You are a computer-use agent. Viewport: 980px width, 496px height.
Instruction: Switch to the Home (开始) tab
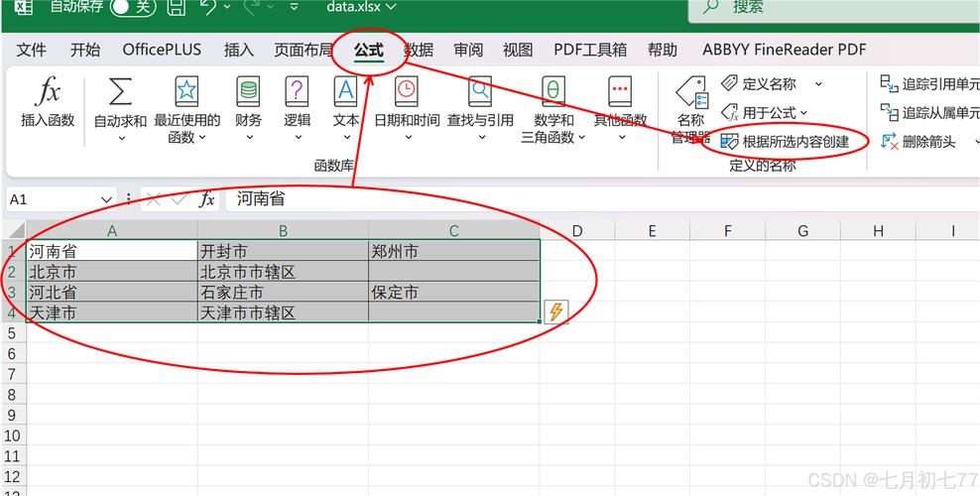point(85,50)
